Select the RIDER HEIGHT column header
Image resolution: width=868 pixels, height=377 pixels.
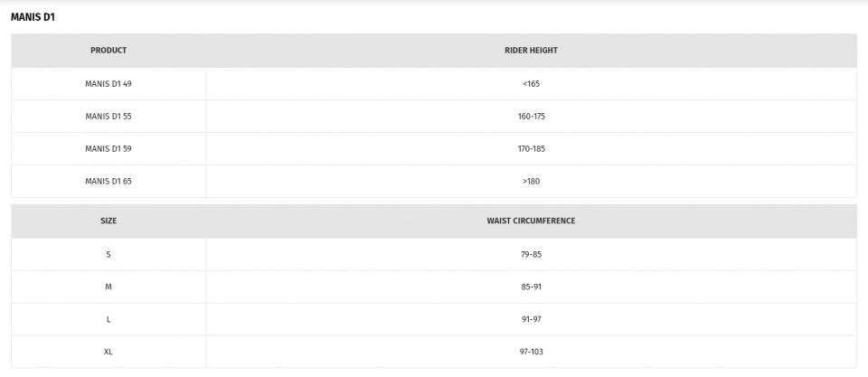coord(531,51)
